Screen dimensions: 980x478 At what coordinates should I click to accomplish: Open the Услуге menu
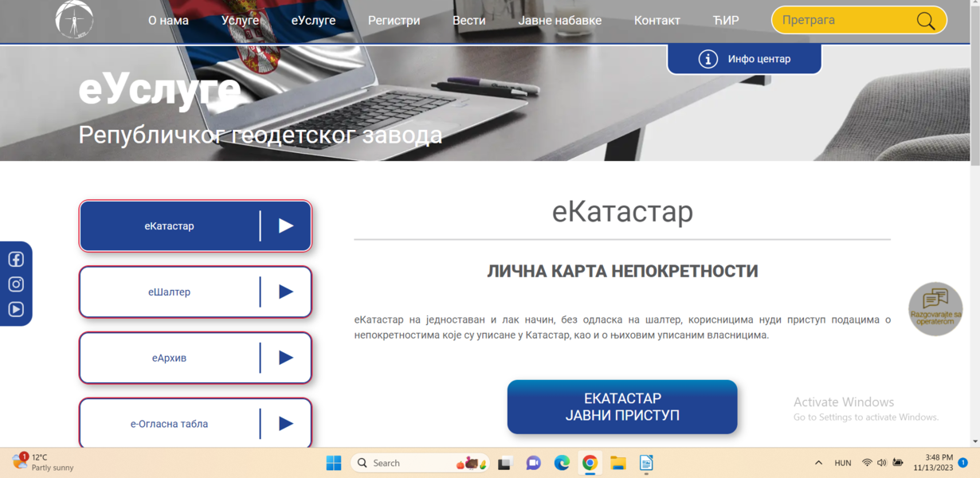click(x=240, y=21)
